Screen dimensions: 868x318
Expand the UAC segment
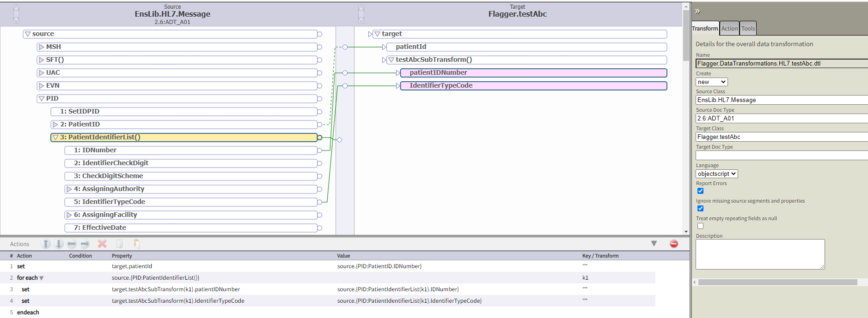42,73
